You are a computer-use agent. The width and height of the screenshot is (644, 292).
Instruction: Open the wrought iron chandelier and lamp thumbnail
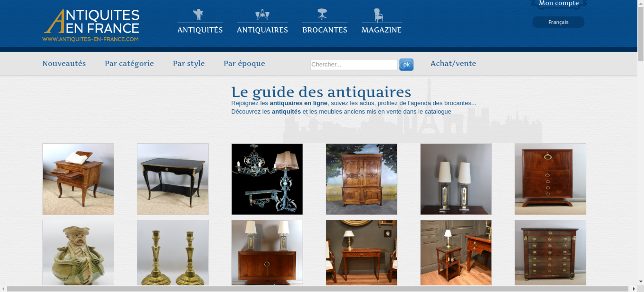tap(267, 179)
